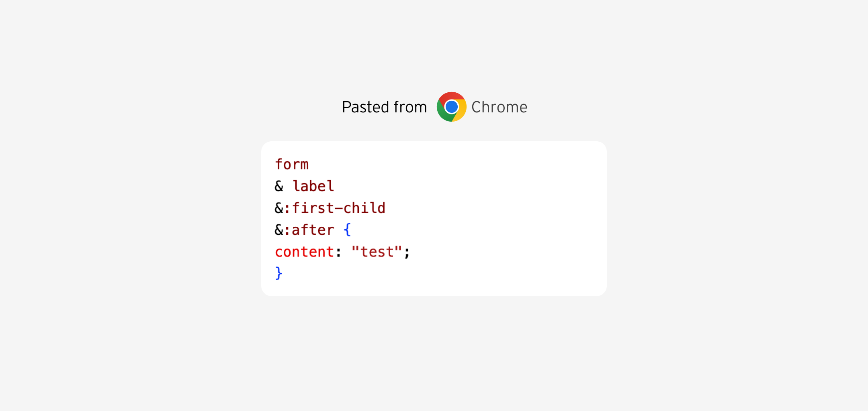Click the colon after "content"
Image resolution: width=868 pixels, height=411 pixels.
coord(338,252)
